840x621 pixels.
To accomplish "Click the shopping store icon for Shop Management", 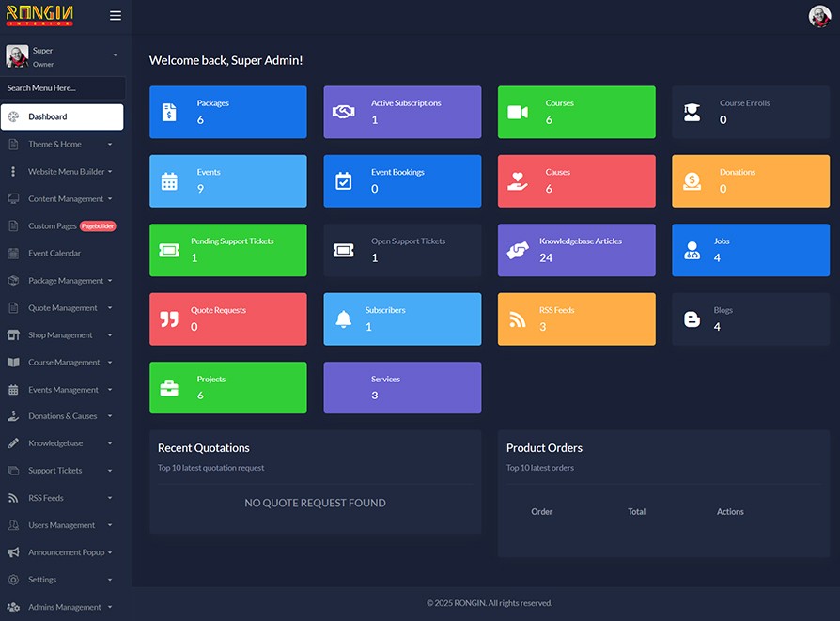I will (13, 335).
